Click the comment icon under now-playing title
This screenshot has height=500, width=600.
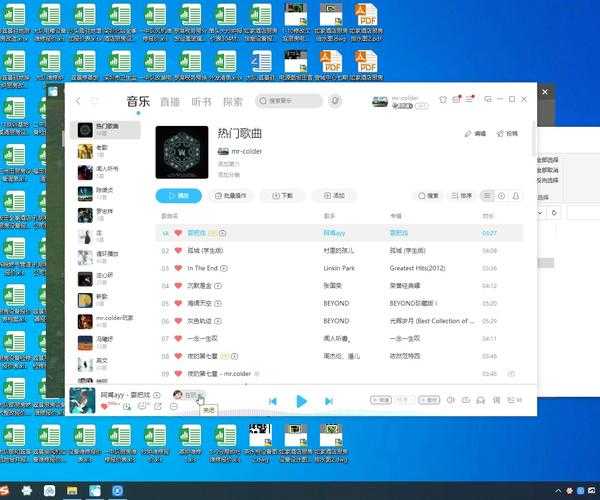click(x=143, y=406)
